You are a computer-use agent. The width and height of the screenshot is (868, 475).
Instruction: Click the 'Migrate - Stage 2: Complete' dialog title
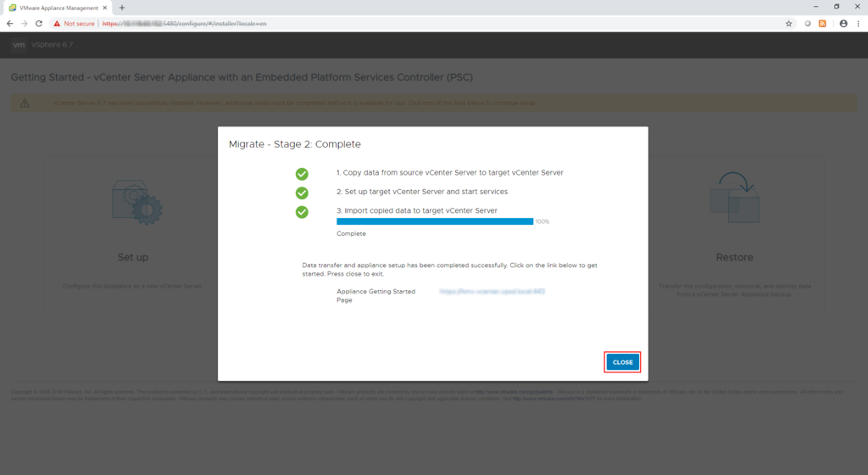coord(294,144)
